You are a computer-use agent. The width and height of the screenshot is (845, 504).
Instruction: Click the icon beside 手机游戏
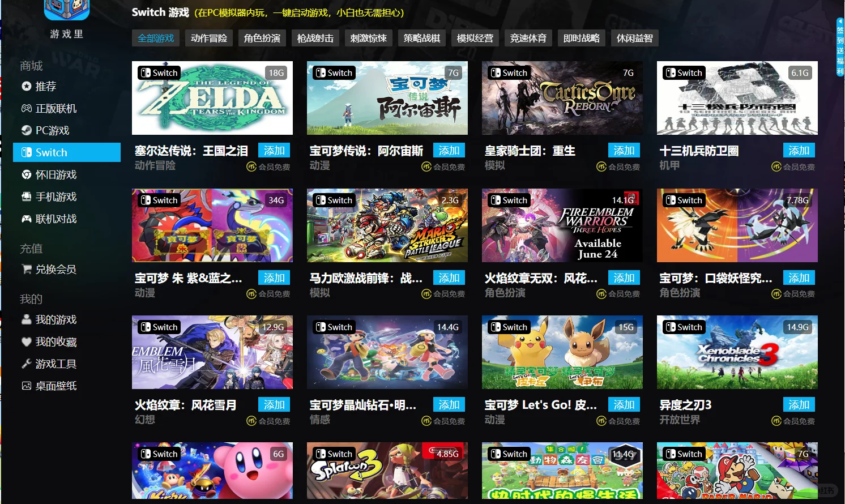[26, 197]
